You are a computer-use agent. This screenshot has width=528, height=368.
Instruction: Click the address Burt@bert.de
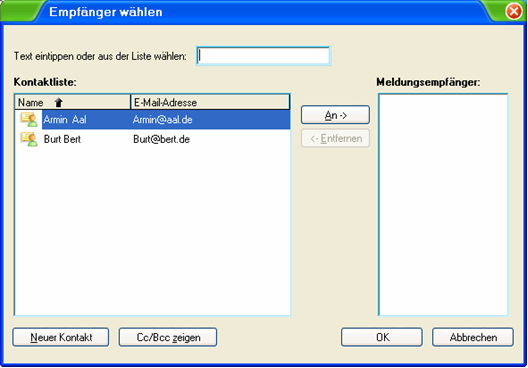(162, 139)
